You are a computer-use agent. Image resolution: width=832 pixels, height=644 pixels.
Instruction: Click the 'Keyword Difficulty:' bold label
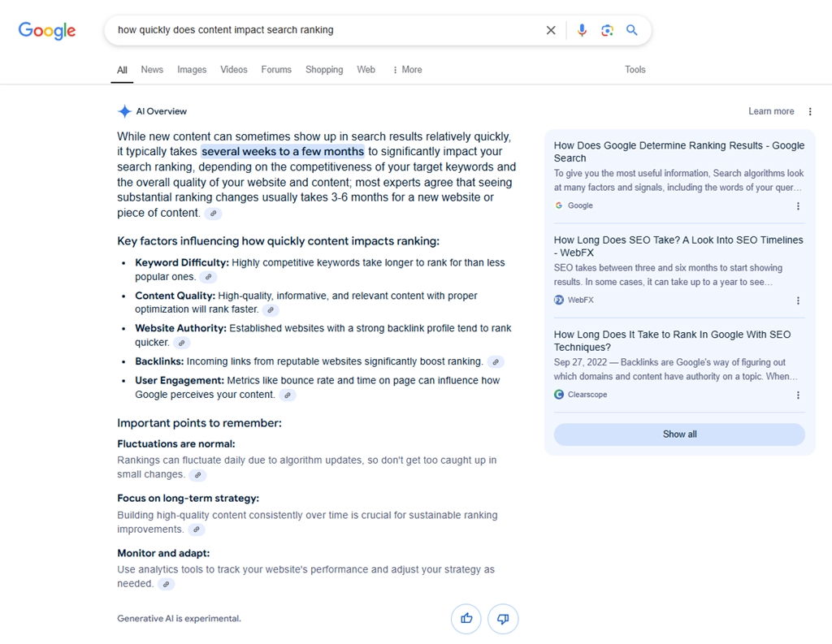point(182,263)
